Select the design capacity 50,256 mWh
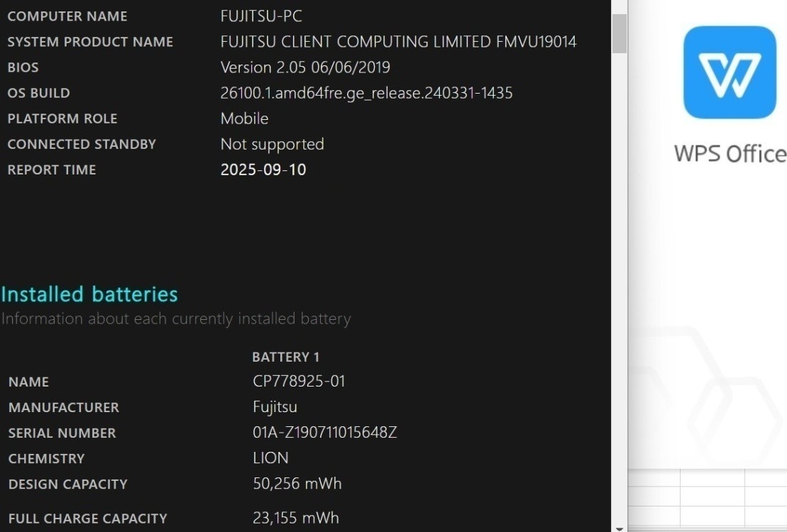787x532 pixels. click(x=297, y=484)
